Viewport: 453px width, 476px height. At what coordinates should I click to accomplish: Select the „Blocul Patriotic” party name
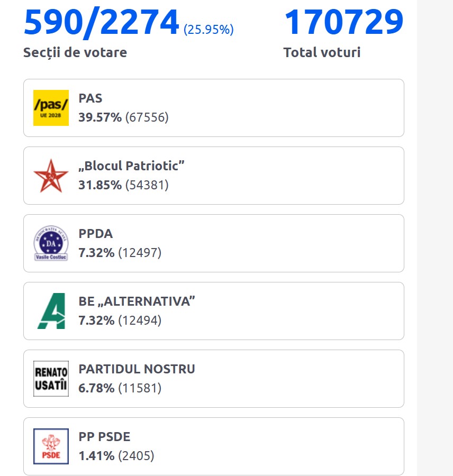pyautogui.click(x=132, y=166)
